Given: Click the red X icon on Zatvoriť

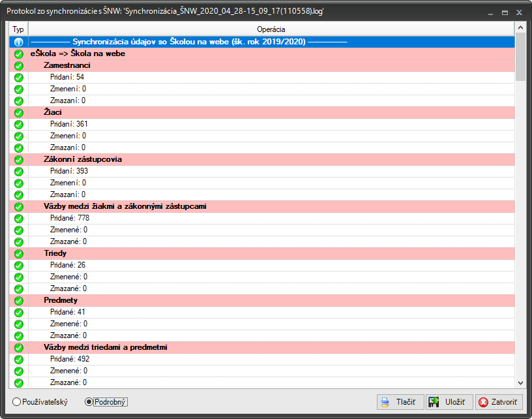Looking at the screenshot, I should [483, 402].
